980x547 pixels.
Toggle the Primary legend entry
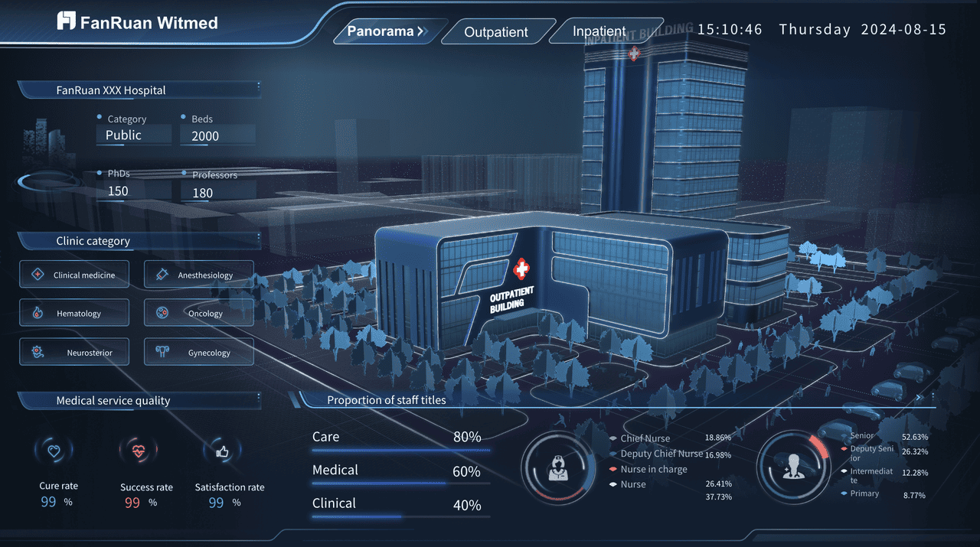pos(864,493)
